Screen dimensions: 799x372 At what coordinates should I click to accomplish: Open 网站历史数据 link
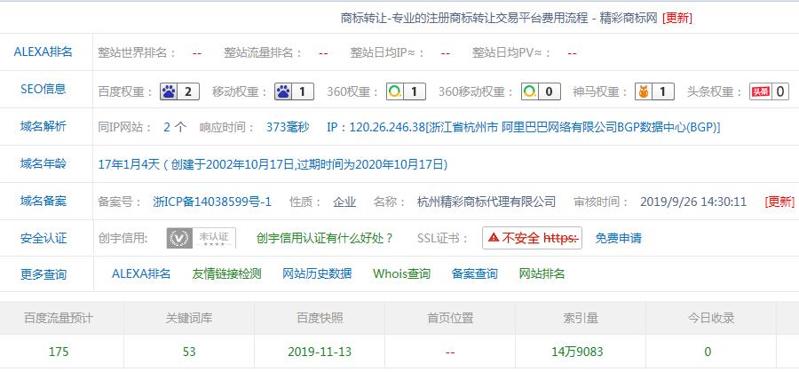317,274
